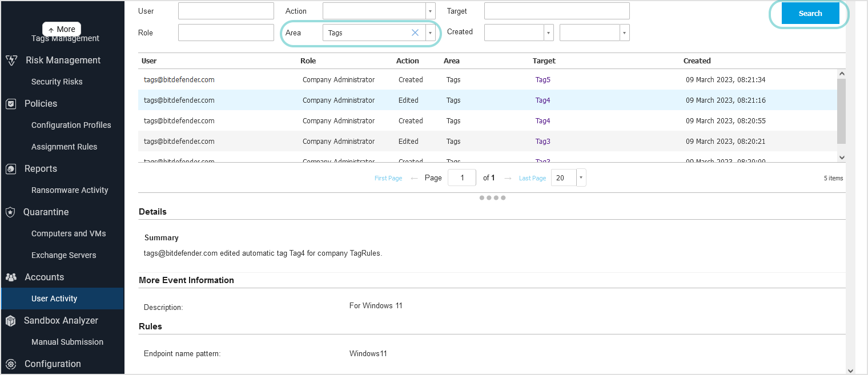Collapse the sidebar with the More button
This screenshot has height=375, width=868.
click(61, 29)
